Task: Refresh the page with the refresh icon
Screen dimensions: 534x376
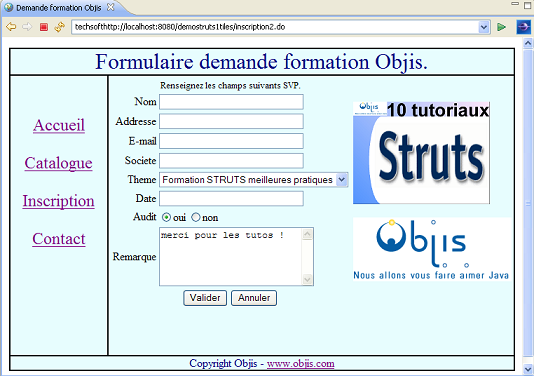Action: [x=60, y=27]
